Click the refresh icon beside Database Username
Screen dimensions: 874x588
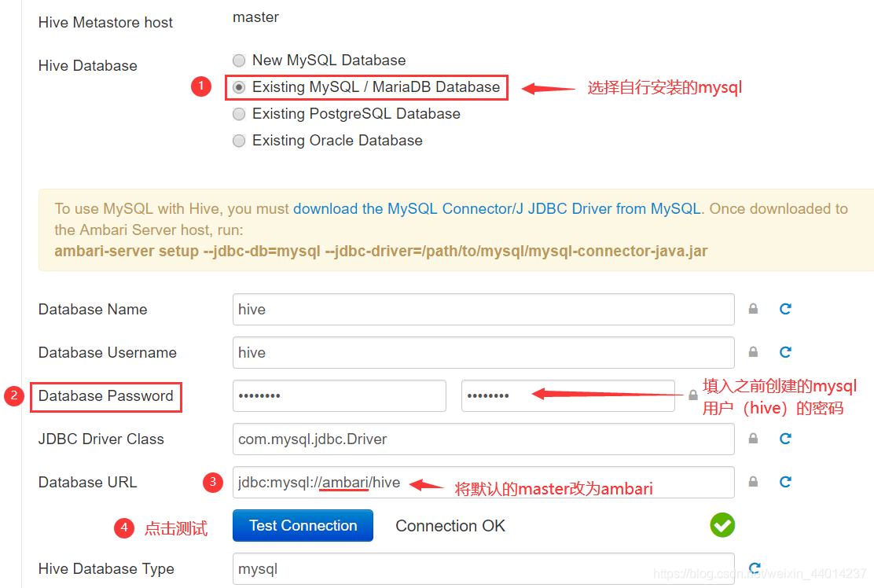785,352
